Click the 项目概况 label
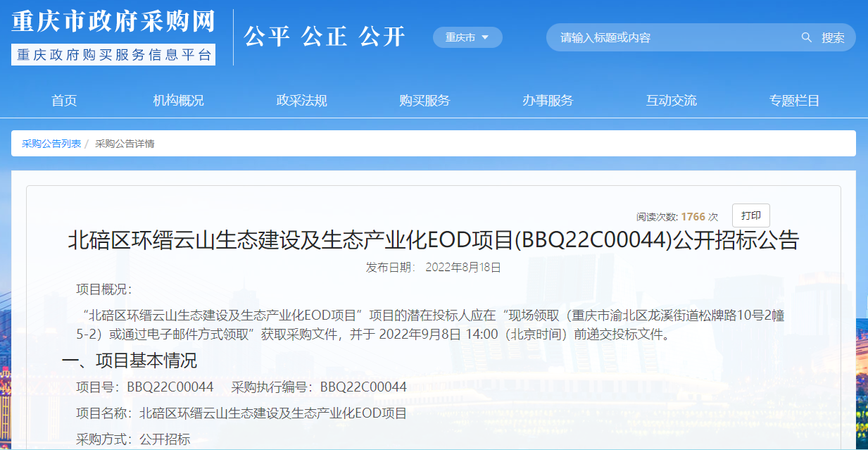 [x=104, y=289]
